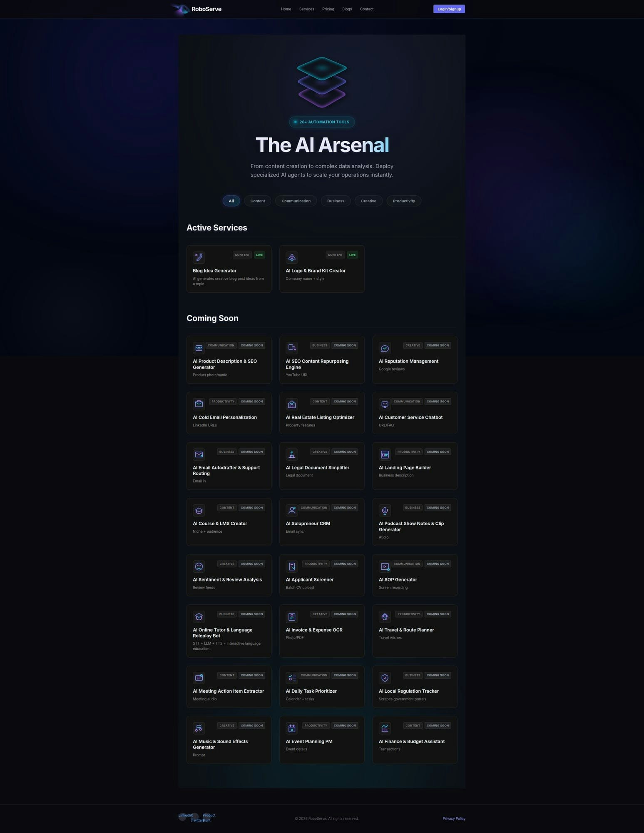Click the AI Podcast Show Notes microphone icon
Screen dimensions: 644x833
click(x=385, y=510)
